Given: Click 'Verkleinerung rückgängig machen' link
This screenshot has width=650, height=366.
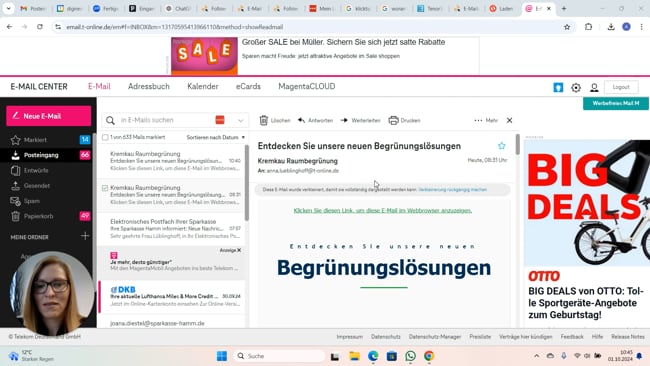Looking at the screenshot, I should [x=452, y=189].
